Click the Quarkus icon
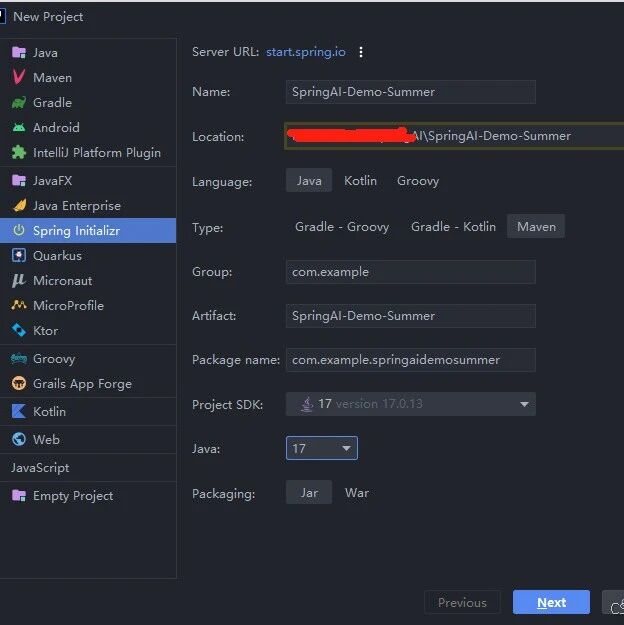The width and height of the screenshot is (624, 625). pyautogui.click(x=19, y=256)
